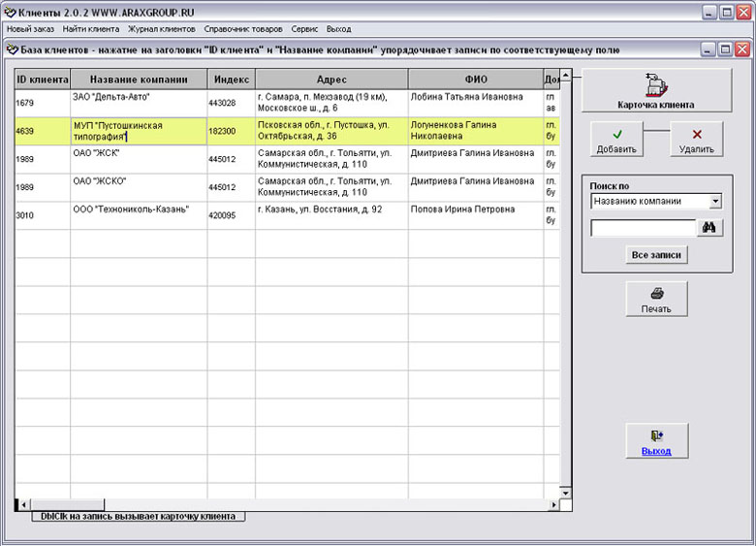Image resolution: width=756 pixels, height=546 pixels.
Task: Select the ООО "Технониколь-Казань" cell
Action: (x=139, y=215)
